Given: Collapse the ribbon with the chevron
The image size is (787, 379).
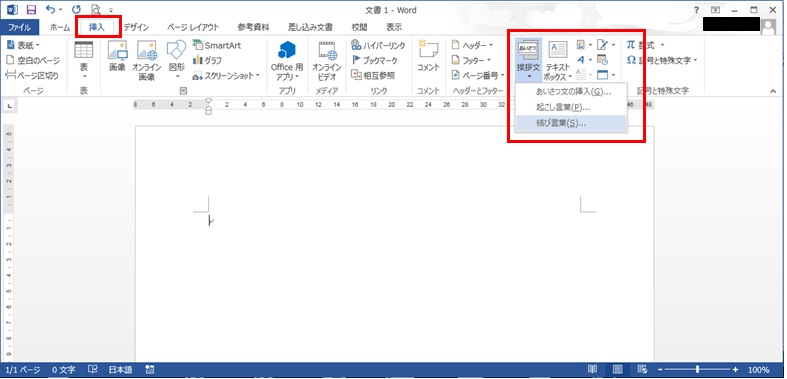Looking at the screenshot, I should pyautogui.click(x=773, y=91).
